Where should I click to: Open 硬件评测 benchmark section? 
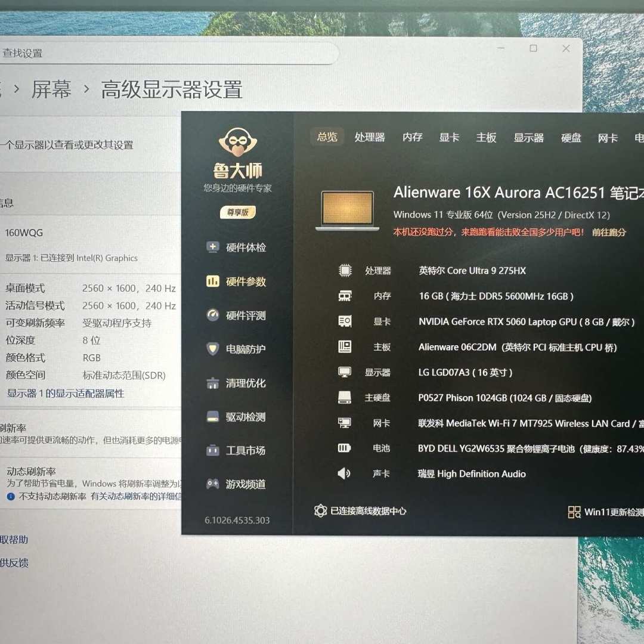[236, 315]
